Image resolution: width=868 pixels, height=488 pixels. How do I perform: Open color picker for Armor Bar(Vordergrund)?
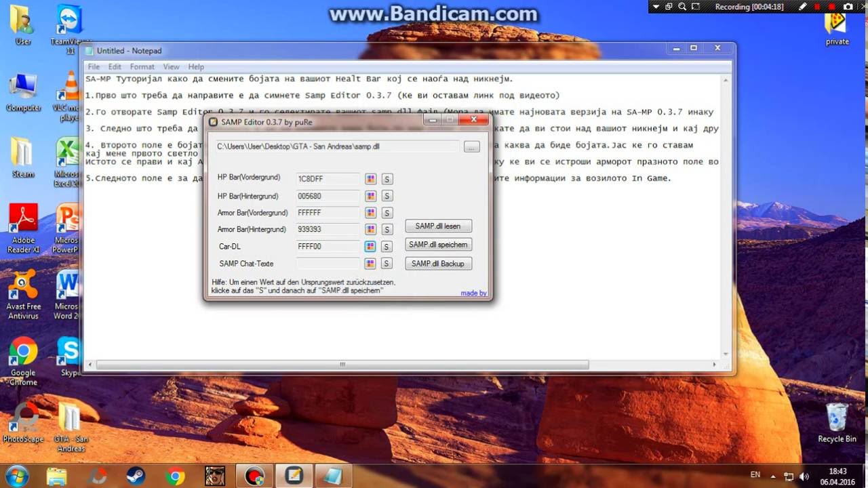pos(371,213)
